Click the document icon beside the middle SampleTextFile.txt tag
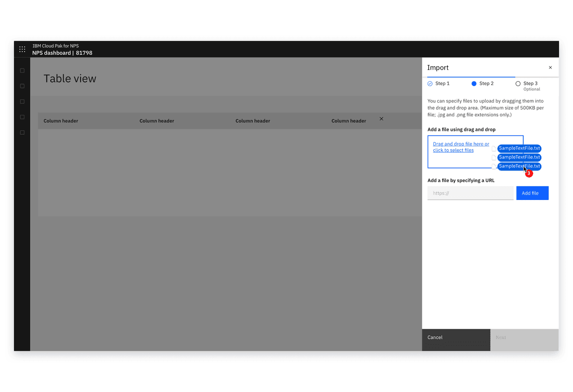This screenshot has height=392, width=573. coord(493,157)
